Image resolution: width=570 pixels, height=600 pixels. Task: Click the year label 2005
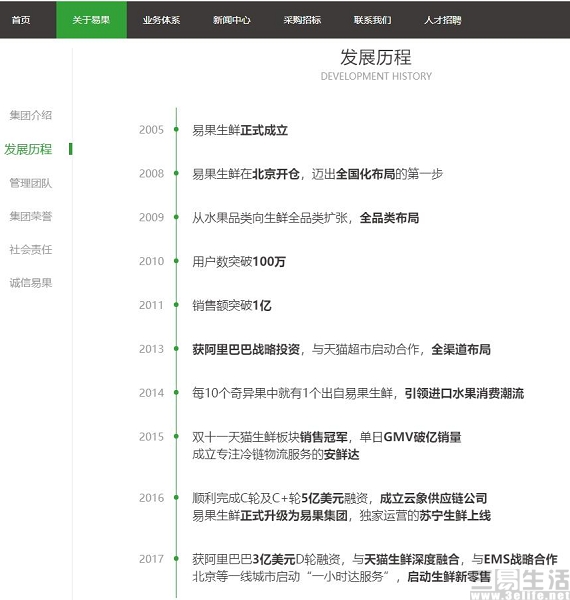pos(151,130)
